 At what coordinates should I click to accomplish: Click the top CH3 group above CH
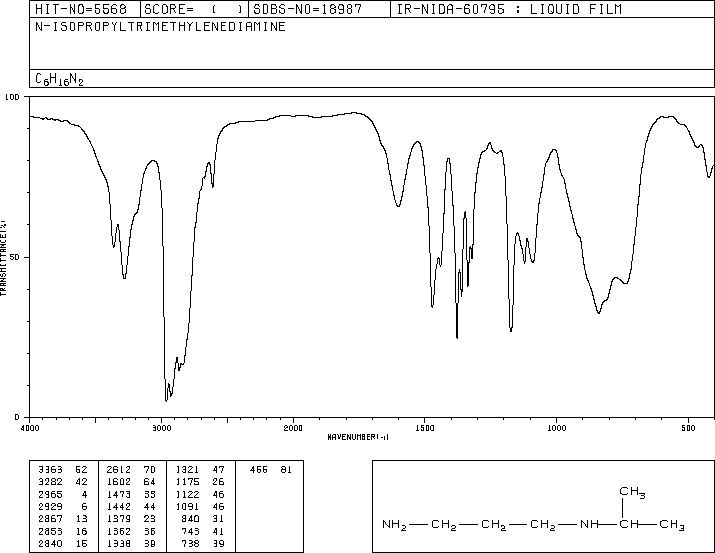click(x=632, y=492)
